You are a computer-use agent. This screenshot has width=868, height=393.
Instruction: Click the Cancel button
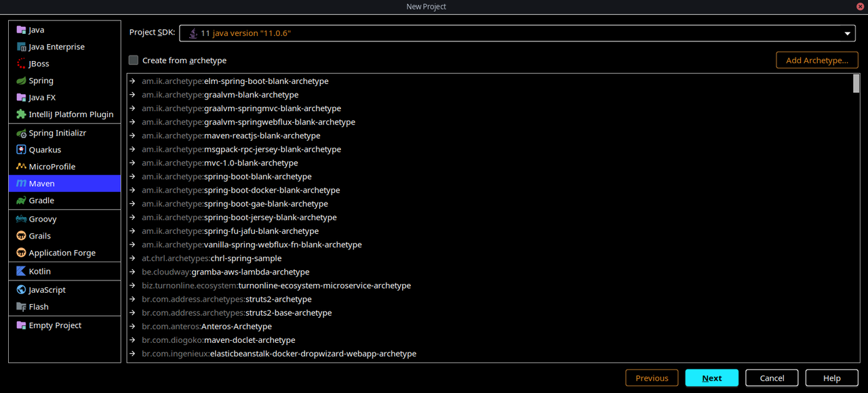[772, 378]
